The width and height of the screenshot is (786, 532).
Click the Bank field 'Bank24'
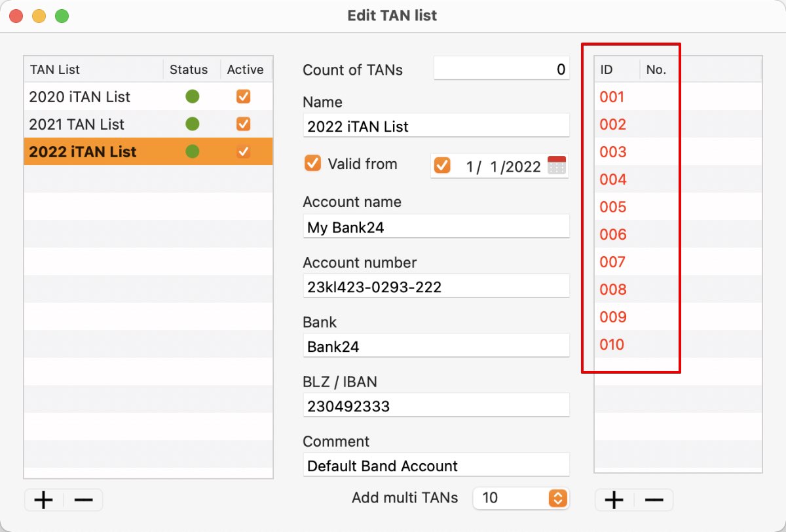coord(436,346)
